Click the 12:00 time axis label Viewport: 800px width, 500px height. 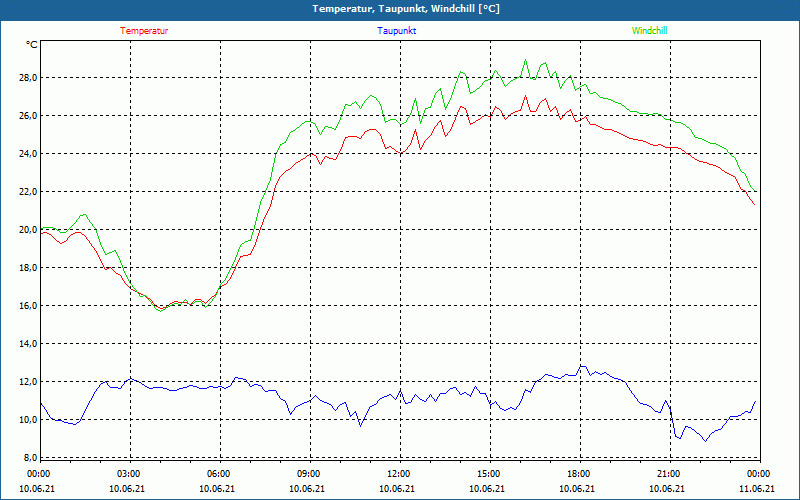click(x=398, y=474)
